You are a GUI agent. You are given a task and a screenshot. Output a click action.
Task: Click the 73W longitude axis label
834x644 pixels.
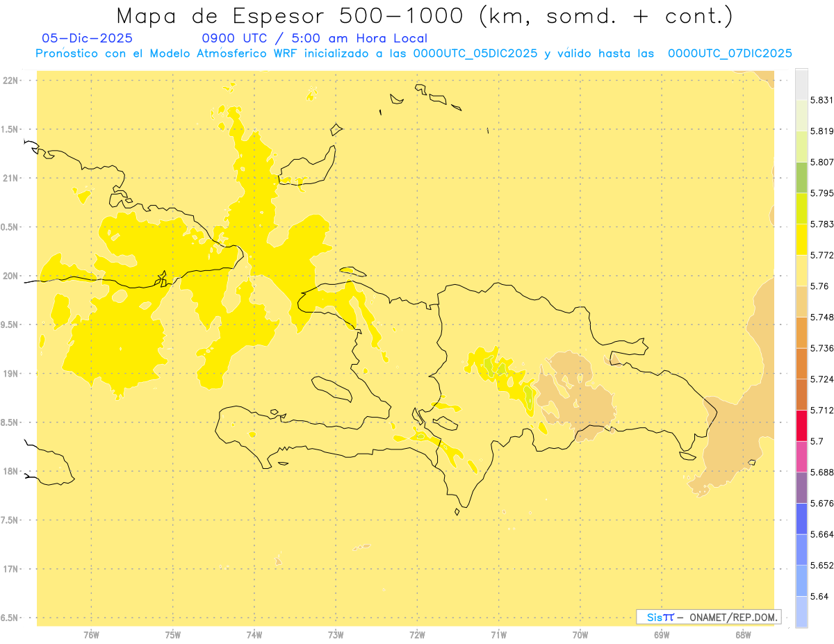[x=336, y=635]
